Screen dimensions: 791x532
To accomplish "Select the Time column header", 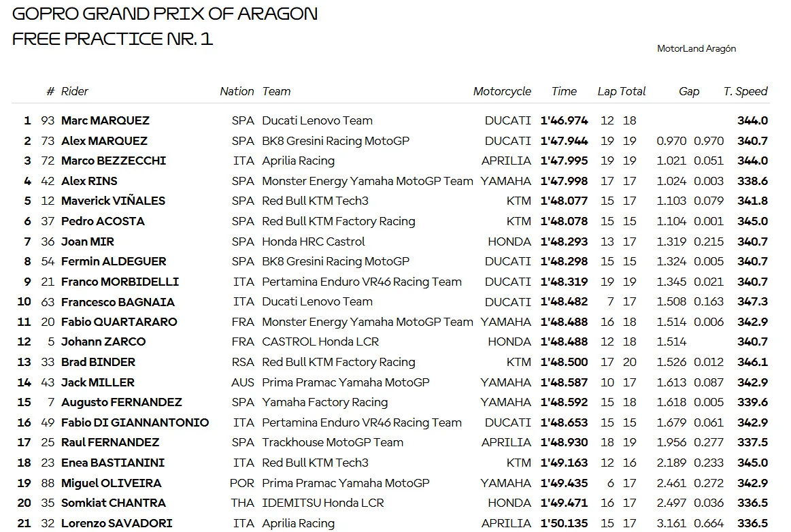I will tap(563, 91).
